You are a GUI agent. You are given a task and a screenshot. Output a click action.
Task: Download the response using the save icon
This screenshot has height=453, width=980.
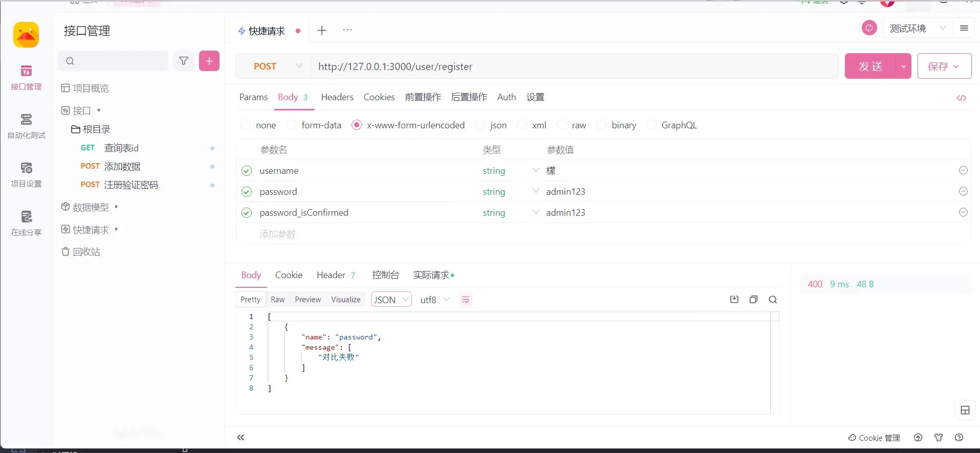(x=734, y=300)
